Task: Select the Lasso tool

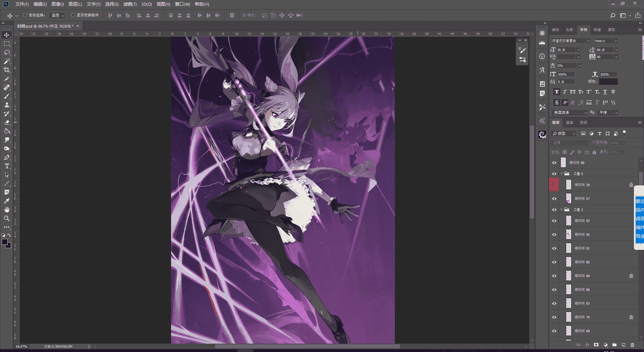Action: (7, 52)
